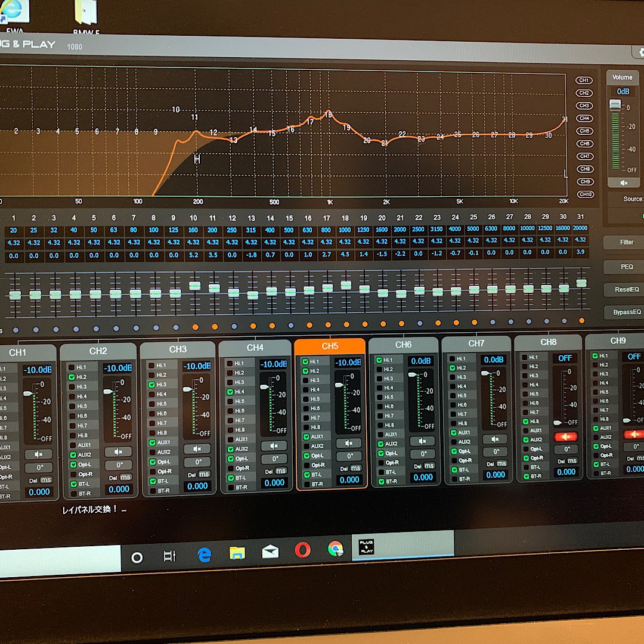Select the CH6 channel header
Image resolution: width=644 pixels, height=644 pixels.
[403, 345]
